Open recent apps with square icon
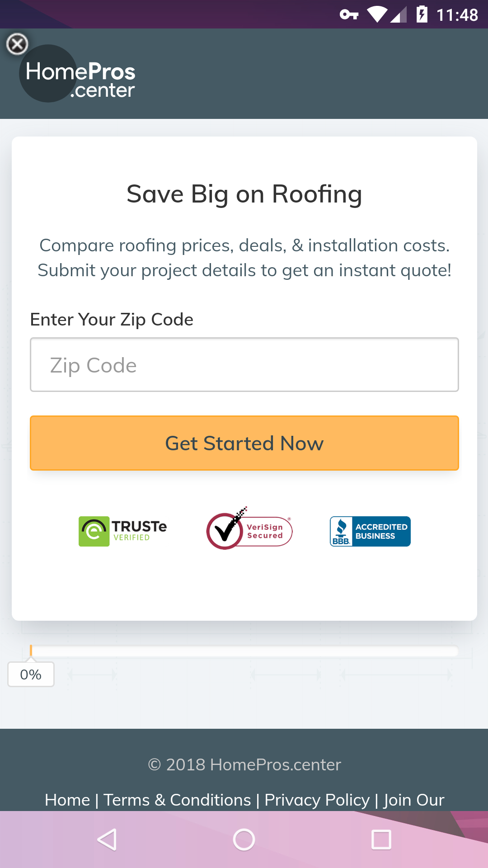Screen dimensions: 488x868 pos(381,840)
